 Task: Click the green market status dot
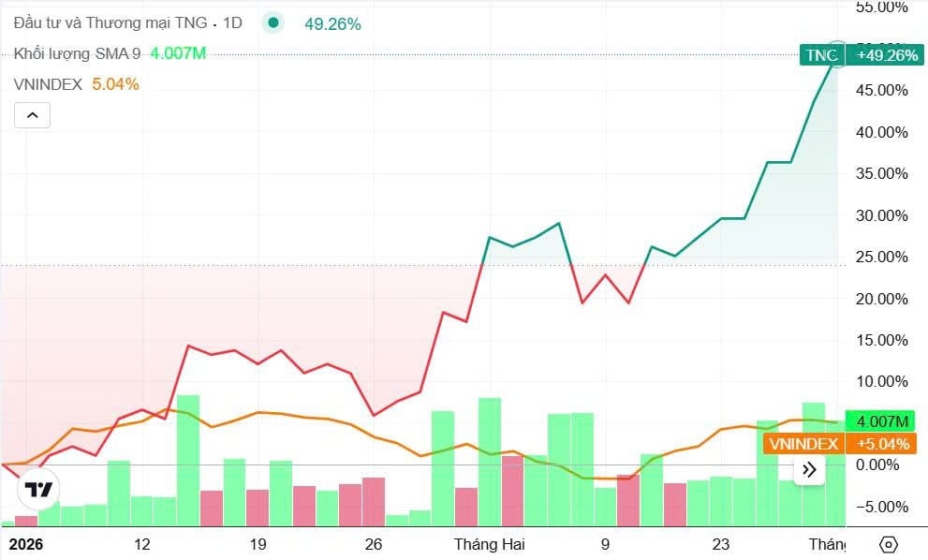click(x=273, y=23)
